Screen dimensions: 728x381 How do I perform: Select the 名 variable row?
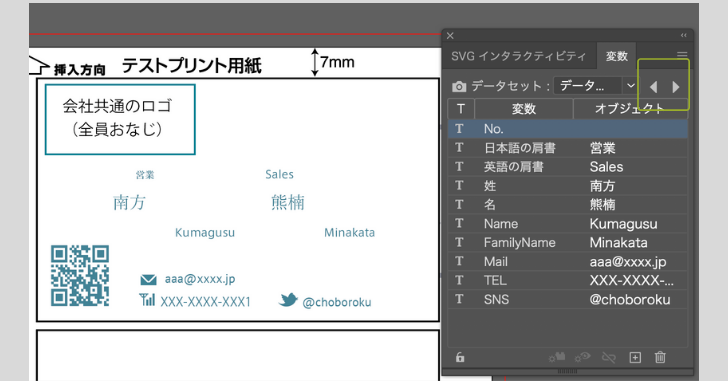568,205
